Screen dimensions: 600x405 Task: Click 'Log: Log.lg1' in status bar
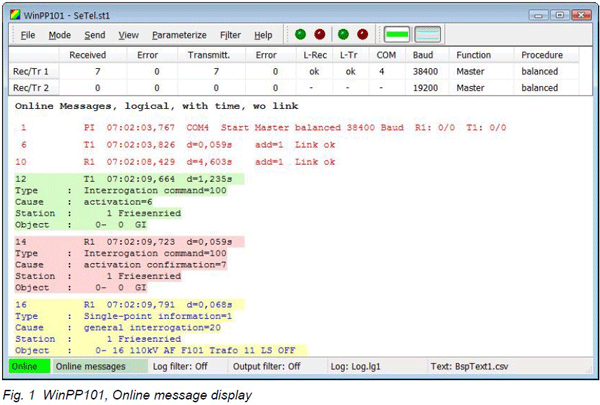355,366
